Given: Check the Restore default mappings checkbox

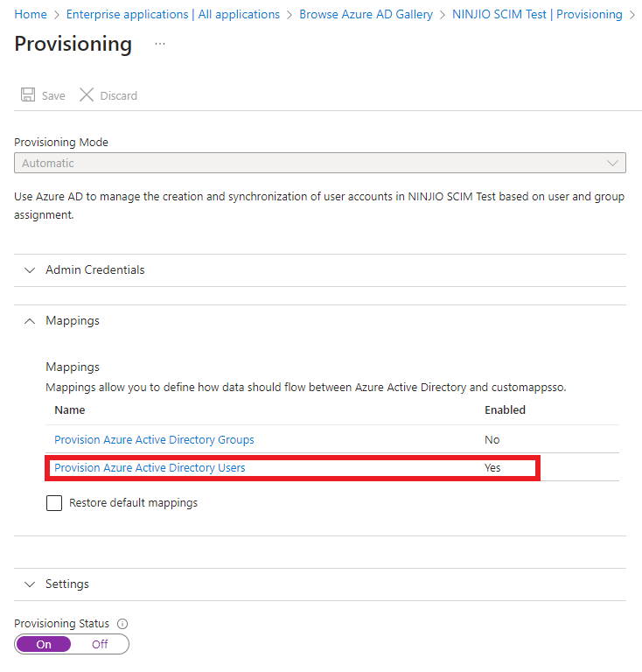Looking at the screenshot, I should coord(54,503).
